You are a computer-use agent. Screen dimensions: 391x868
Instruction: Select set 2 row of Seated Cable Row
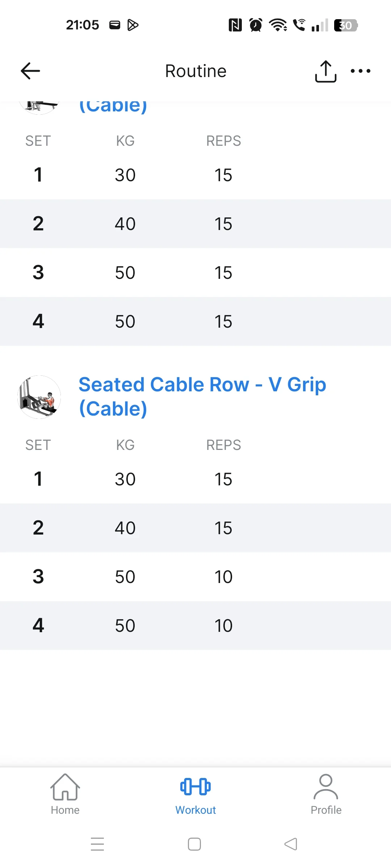(195, 528)
